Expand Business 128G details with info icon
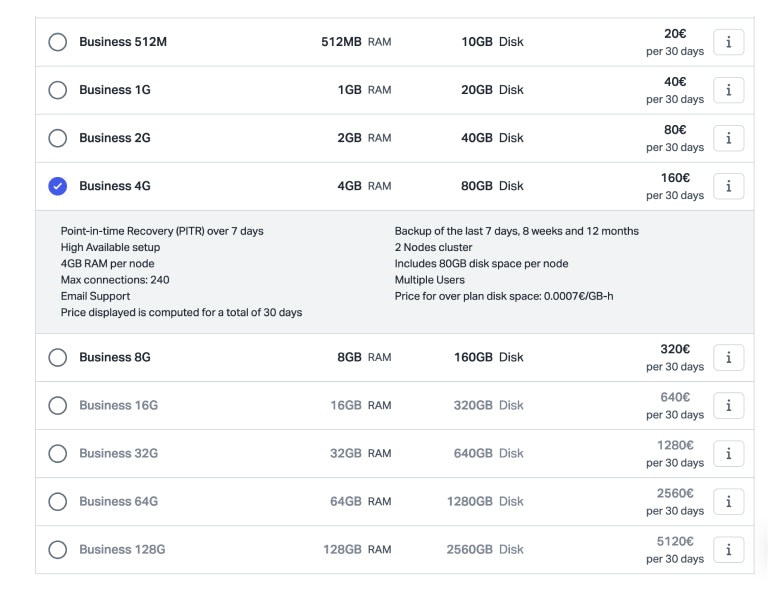 [x=728, y=549]
